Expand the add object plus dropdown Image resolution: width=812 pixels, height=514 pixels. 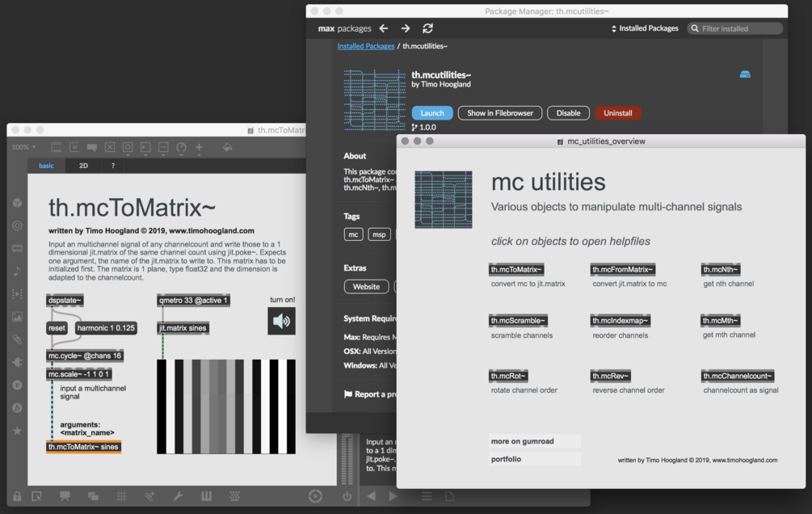coord(199,148)
